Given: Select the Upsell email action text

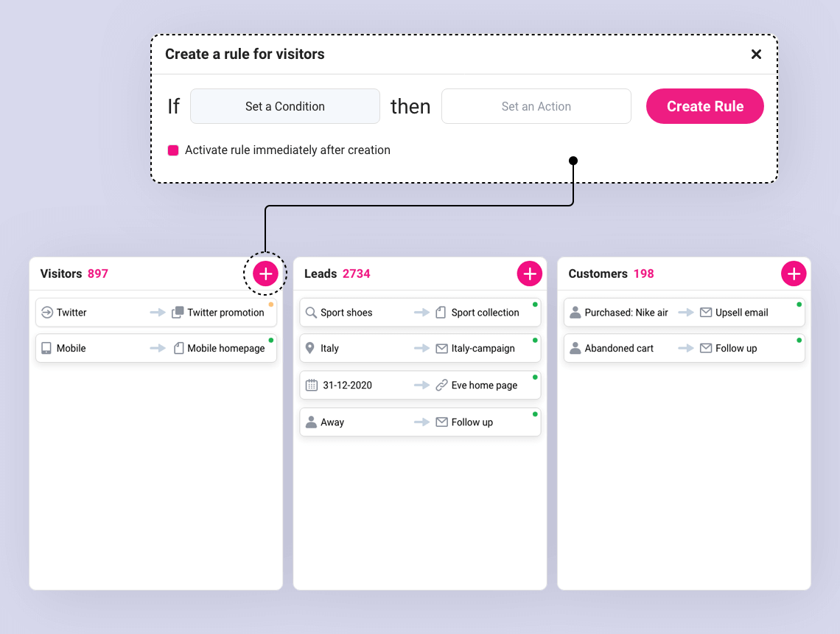Looking at the screenshot, I should pos(742,313).
